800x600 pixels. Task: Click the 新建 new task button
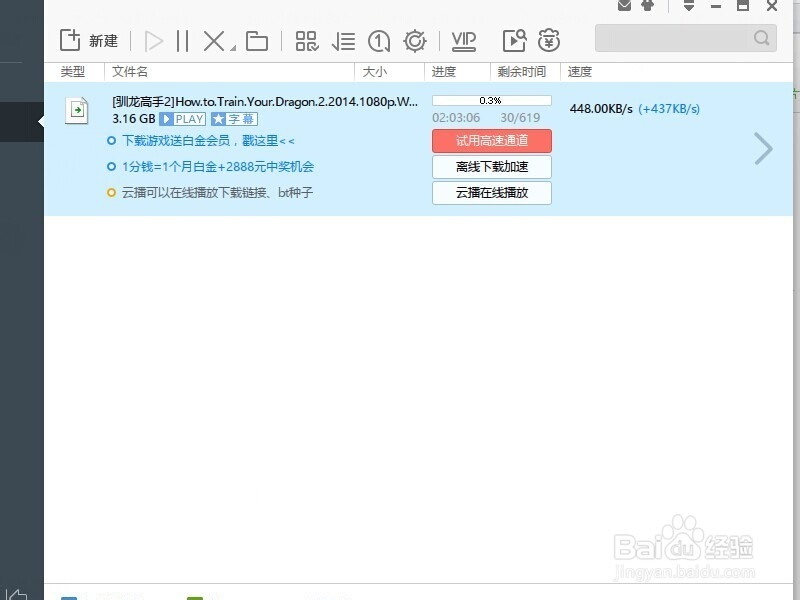point(89,40)
